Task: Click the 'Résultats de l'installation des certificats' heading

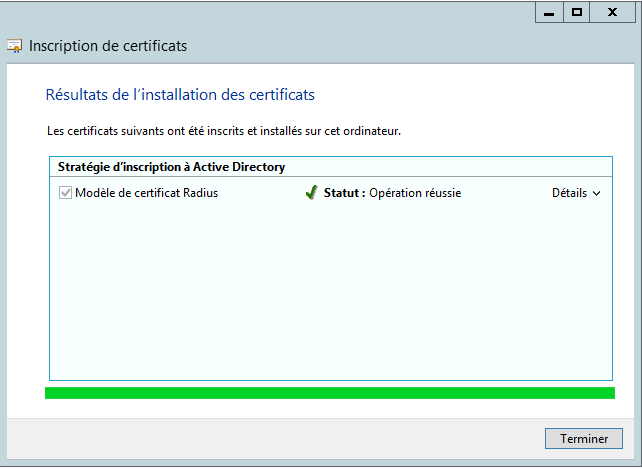Action: (x=180, y=95)
